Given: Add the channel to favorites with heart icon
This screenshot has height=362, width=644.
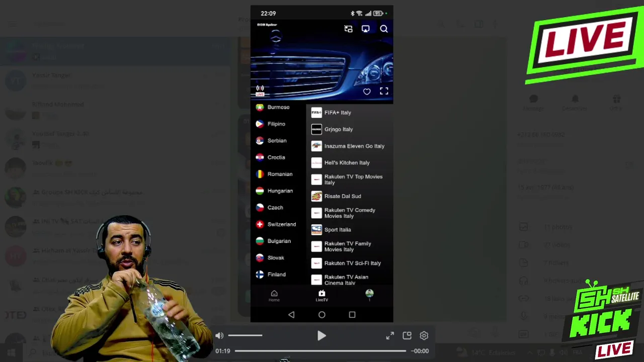Looking at the screenshot, I should 367,92.
